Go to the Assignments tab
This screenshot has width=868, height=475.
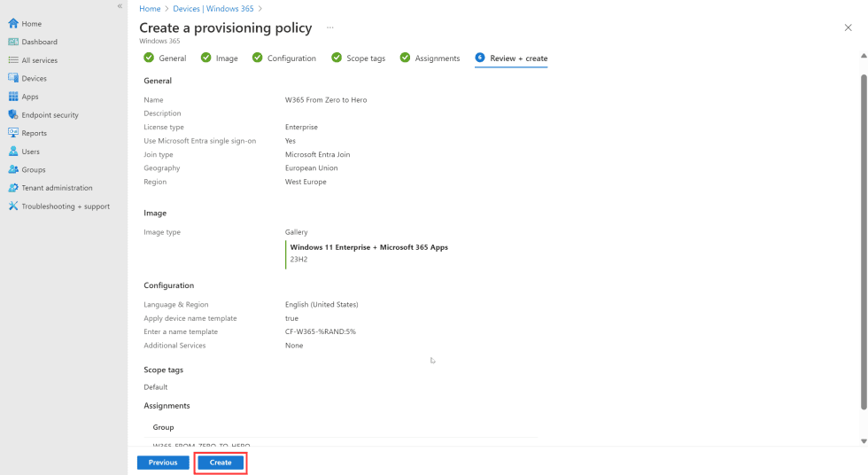[x=430, y=58]
